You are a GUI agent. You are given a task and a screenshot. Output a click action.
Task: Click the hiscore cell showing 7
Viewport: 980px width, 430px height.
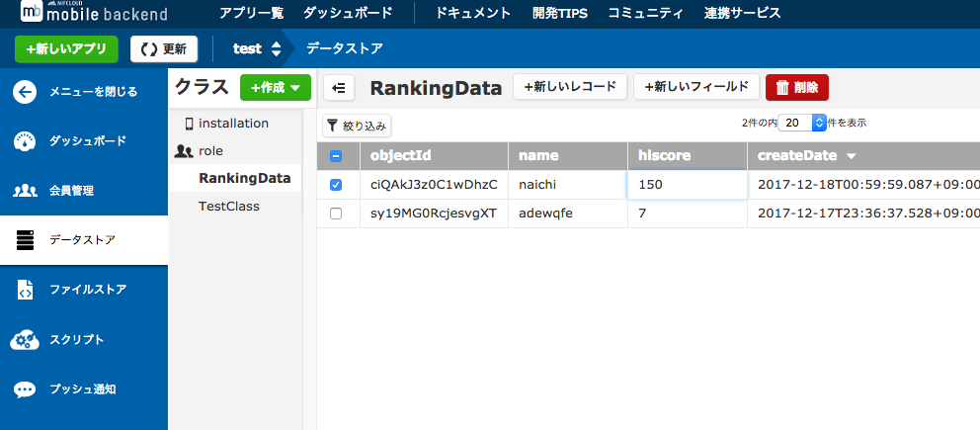point(688,214)
